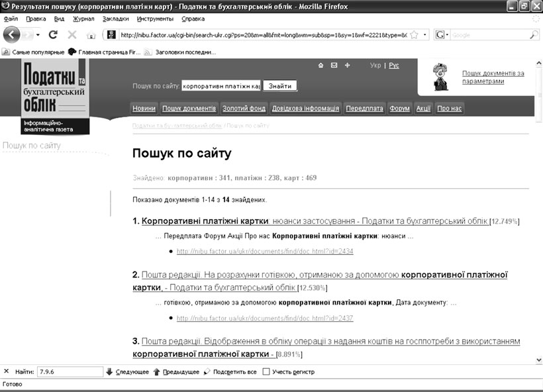Expand the address bar URL dropdown
This screenshot has width=543, height=392.
tap(425, 34)
